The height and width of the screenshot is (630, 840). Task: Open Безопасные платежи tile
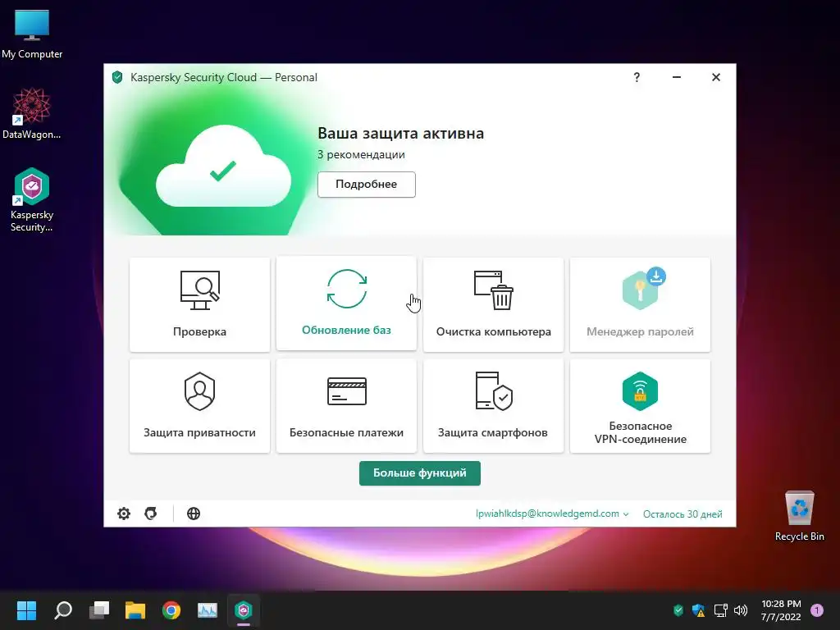coord(346,406)
